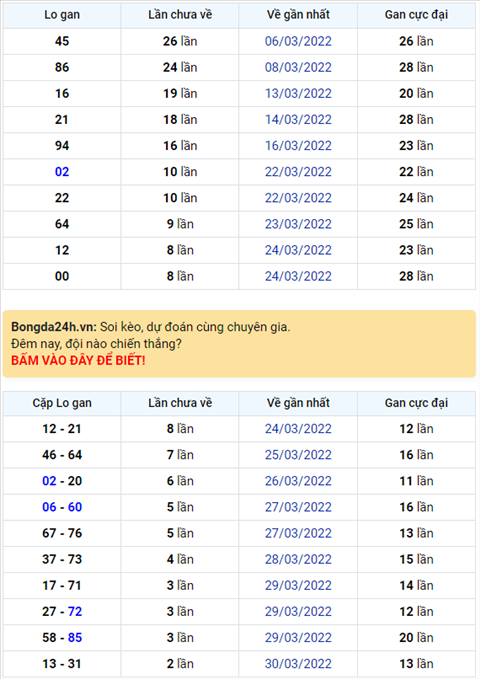Open date 27/03/2022 in the row for 67 - 76
The image size is (480, 679).
[298, 533]
